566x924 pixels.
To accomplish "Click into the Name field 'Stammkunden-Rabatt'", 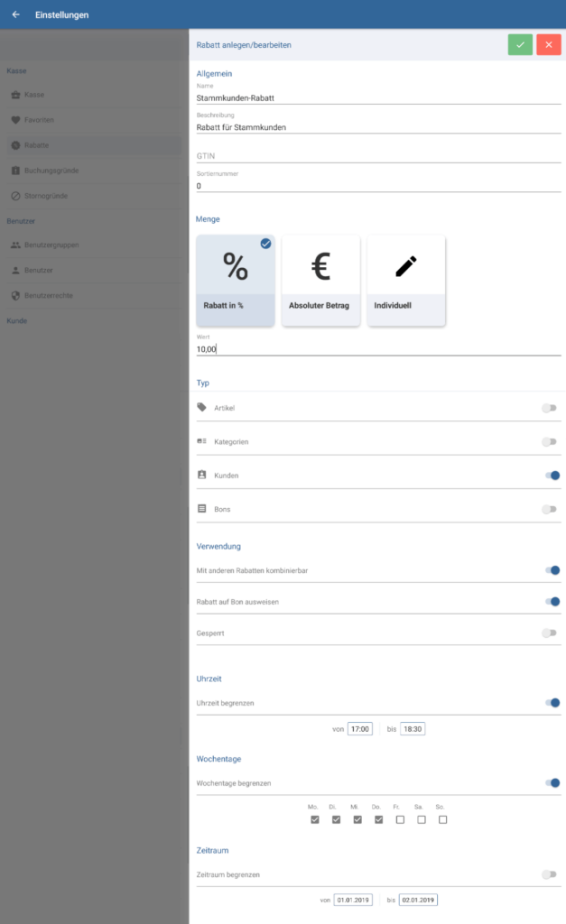I will click(x=378, y=96).
